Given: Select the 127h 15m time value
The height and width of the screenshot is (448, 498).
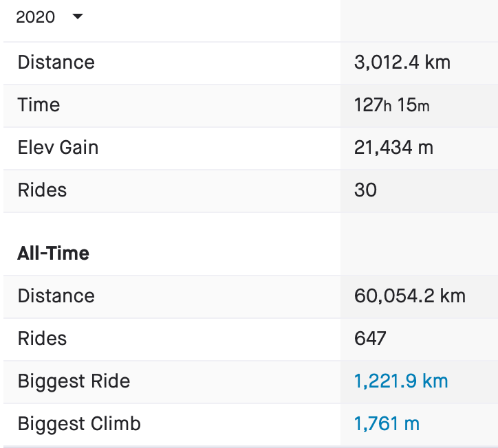Looking at the screenshot, I should coord(392,105).
